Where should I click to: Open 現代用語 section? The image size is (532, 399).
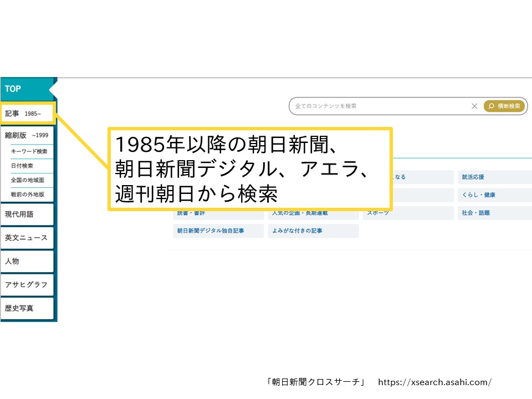pyautogui.click(x=27, y=214)
